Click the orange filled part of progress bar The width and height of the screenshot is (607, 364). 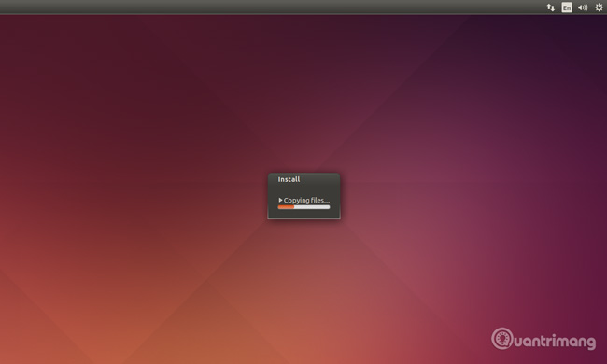click(x=286, y=207)
